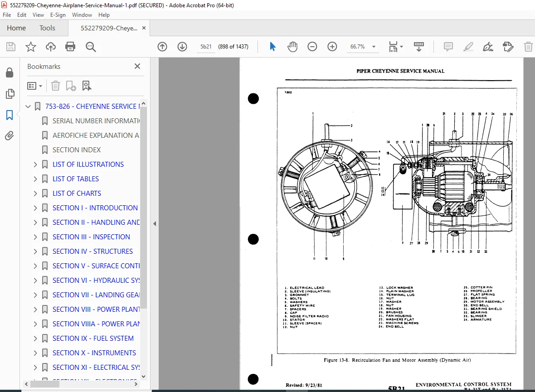Open the View menu
535x392 pixels.
click(x=38, y=15)
